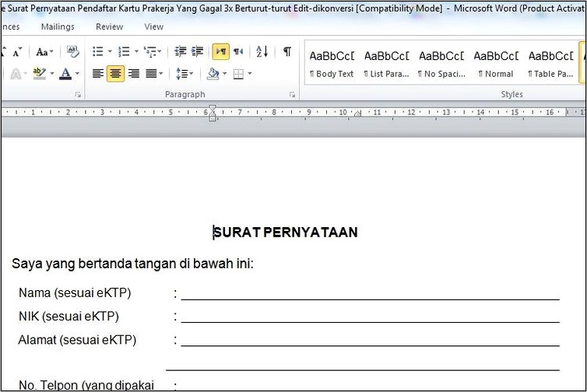
Task: Apply the Table Paragraph style
Action: (x=550, y=64)
